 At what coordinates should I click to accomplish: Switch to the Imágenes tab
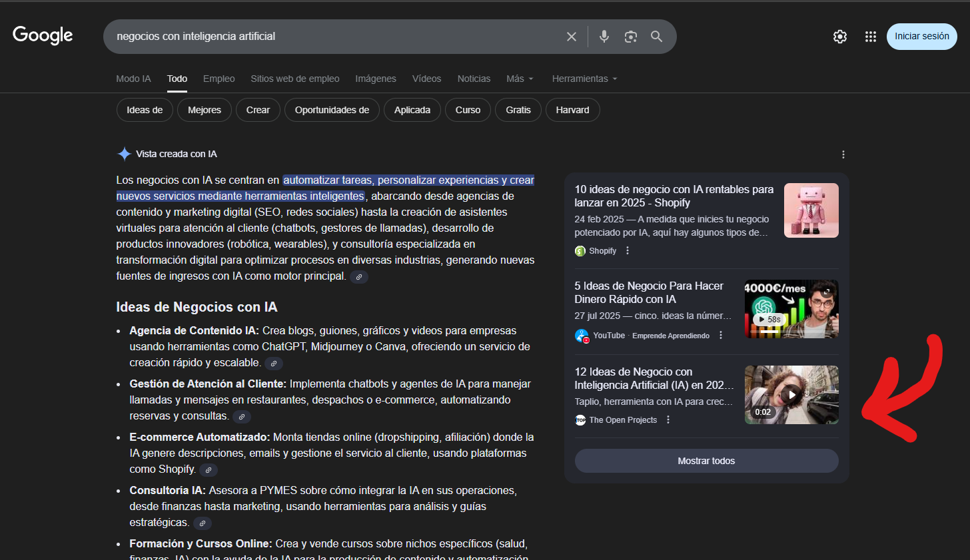click(376, 79)
